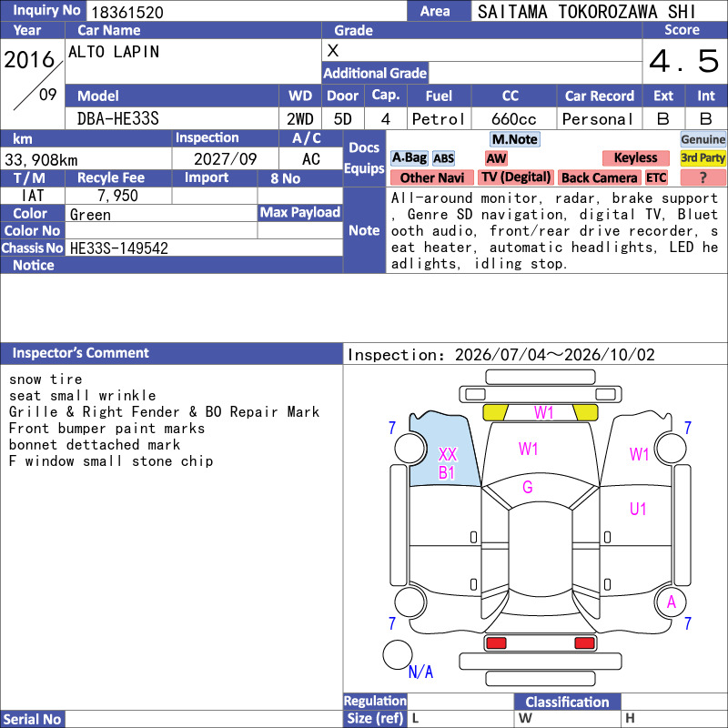This screenshot has height=728, width=728.
Task: Click the inspection date 2027/09
Action: 225,159
